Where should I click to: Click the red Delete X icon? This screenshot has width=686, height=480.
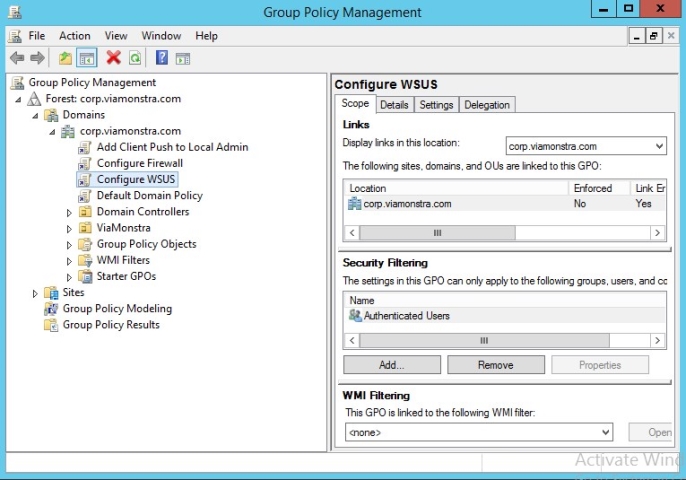click(114, 58)
